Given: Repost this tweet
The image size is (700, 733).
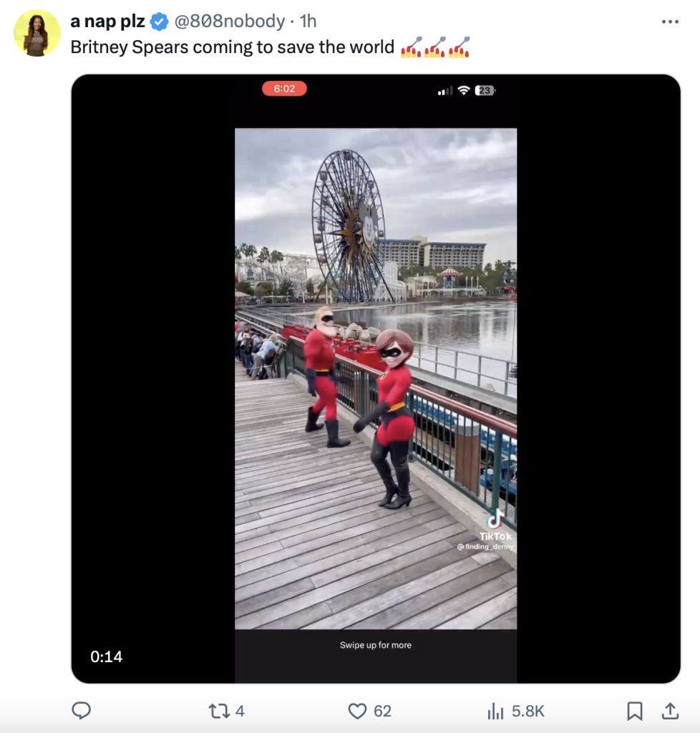Looking at the screenshot, I should 216,710.
